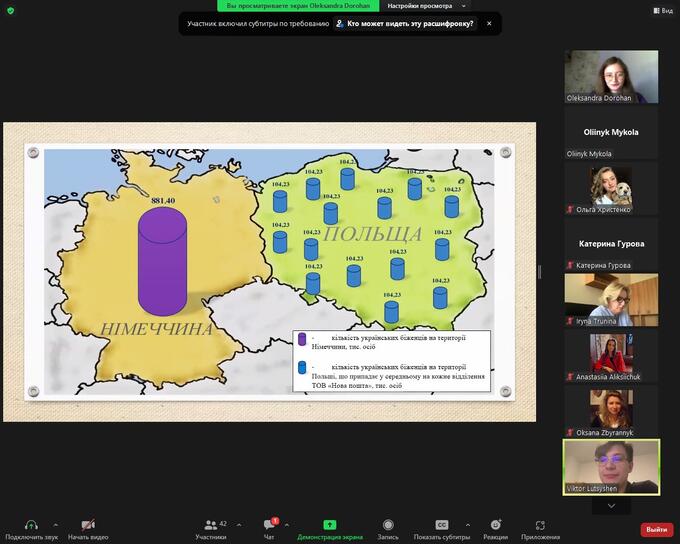Click the Подключить звук headphones icon
This screenshot has width=680, height=544.
click(x=31, y=524)
